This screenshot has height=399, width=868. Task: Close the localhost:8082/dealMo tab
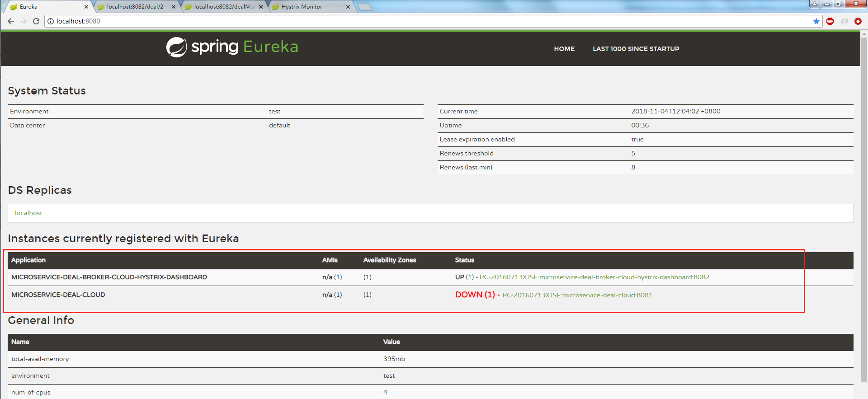coord(261,7)
